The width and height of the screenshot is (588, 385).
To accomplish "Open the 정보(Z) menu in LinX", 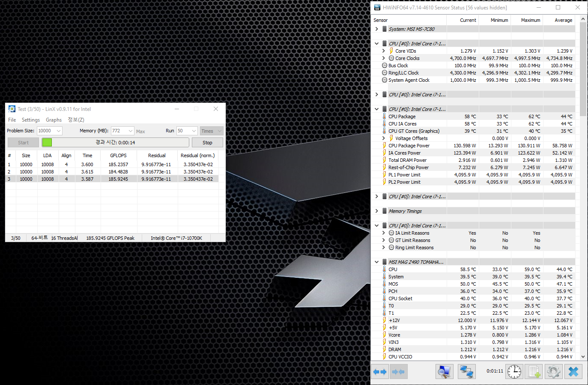I will (x=76, y=120).
